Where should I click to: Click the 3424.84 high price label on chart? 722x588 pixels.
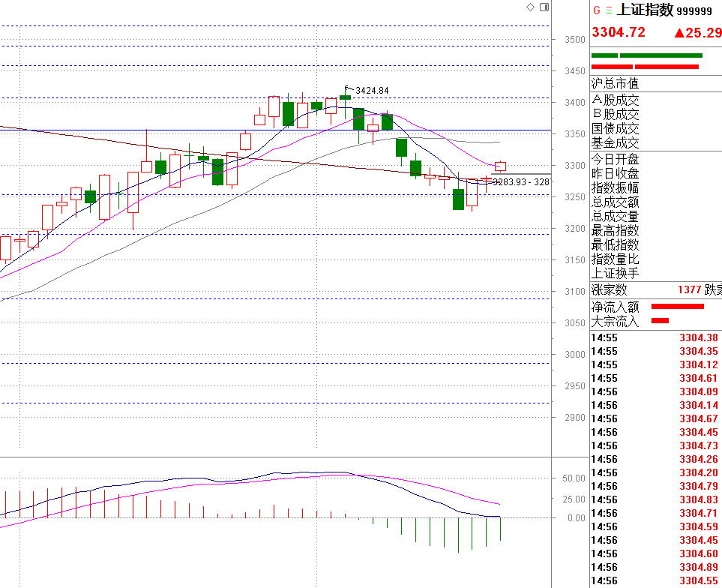(x=372, y=91)
